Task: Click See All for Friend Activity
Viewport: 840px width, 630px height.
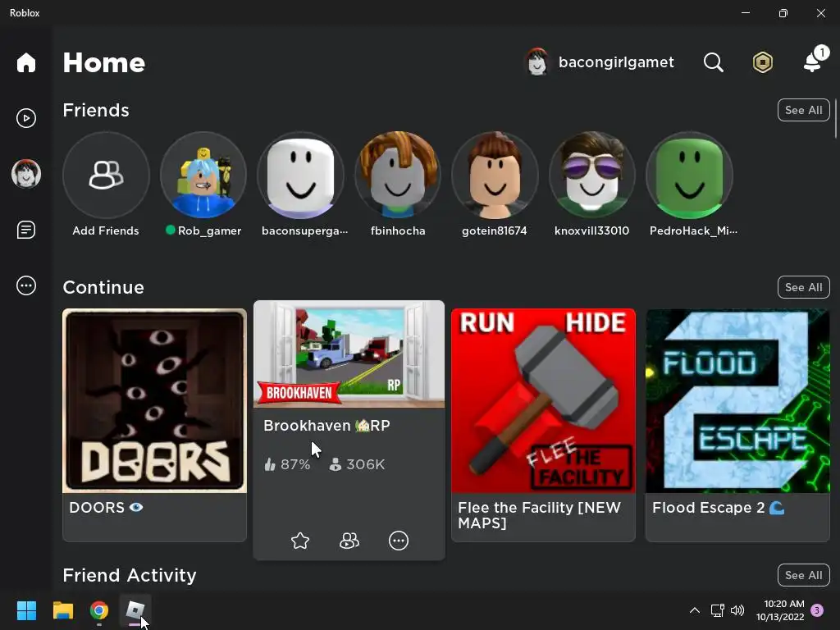Action: 804,575
